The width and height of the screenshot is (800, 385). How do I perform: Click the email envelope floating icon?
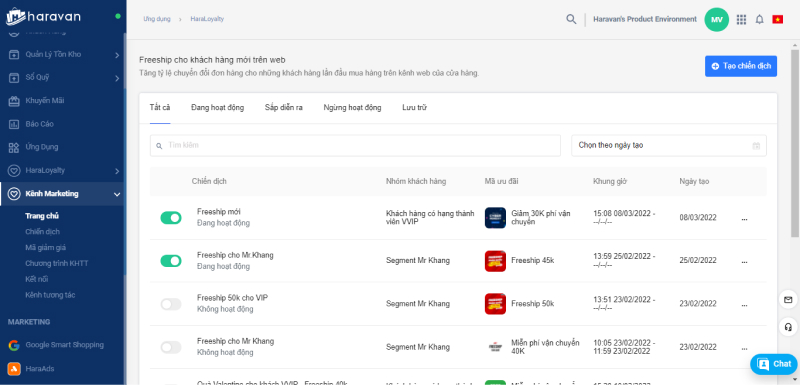(788, 299)
